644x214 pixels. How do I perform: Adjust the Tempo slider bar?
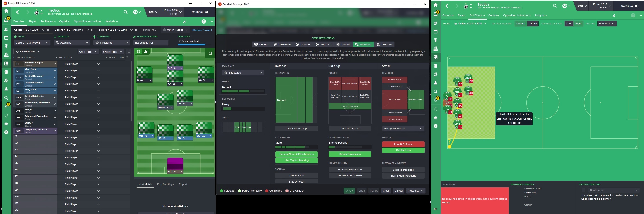tap(243, 91)
